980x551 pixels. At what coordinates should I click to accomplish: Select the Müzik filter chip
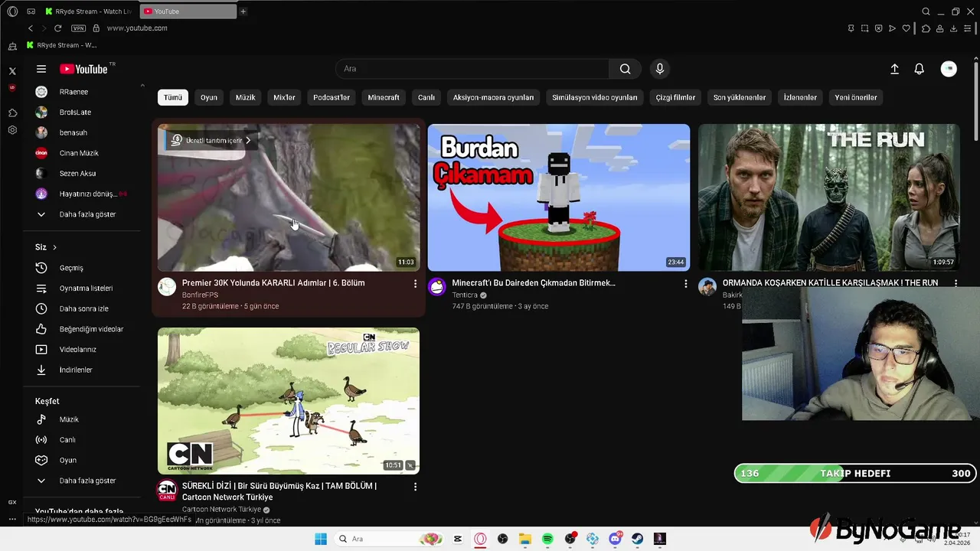coord(245,97)
